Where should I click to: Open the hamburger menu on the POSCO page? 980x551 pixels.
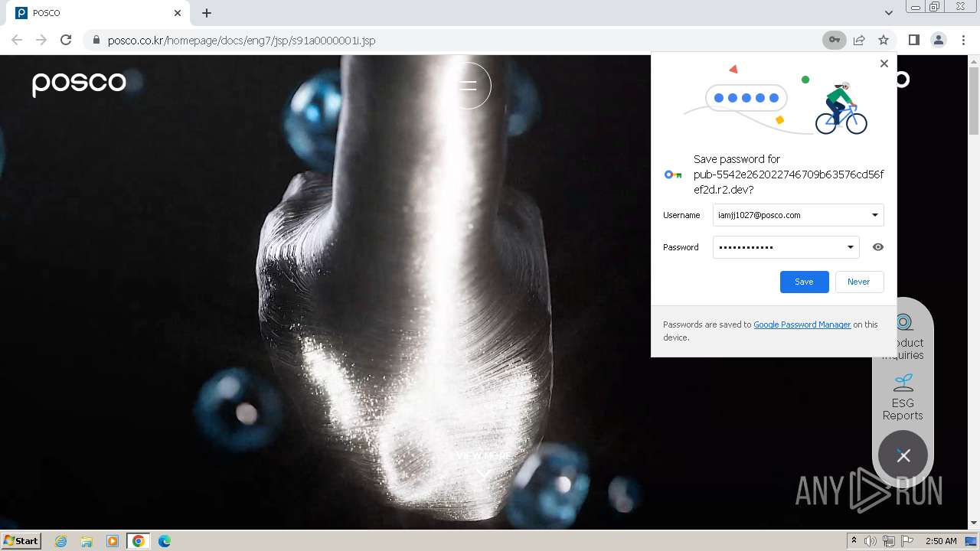pos(468,86)
